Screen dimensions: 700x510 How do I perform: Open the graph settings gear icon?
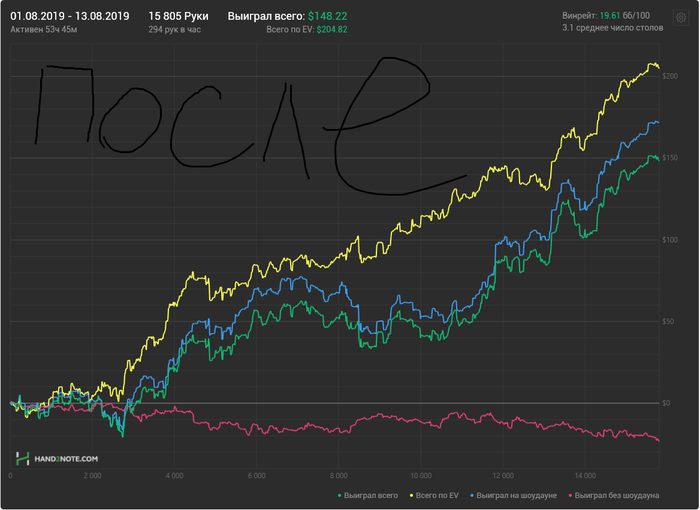click(681, 18)
